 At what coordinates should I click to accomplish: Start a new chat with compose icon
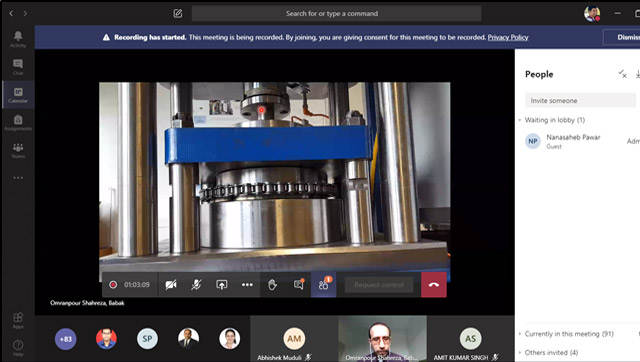coord(178,13)
